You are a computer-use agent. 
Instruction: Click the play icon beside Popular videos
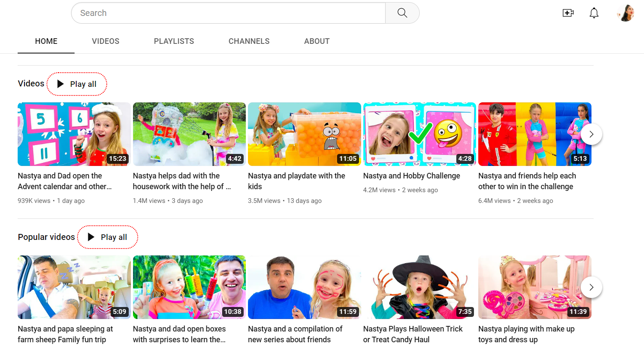click(x=90, y=237)
